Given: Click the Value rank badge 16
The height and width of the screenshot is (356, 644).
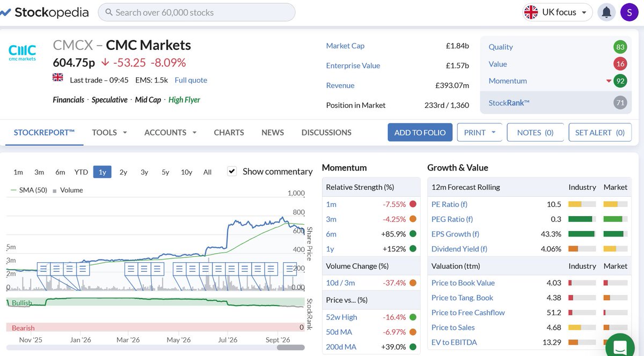Looking at the screenshot, I should click(620, 64).
